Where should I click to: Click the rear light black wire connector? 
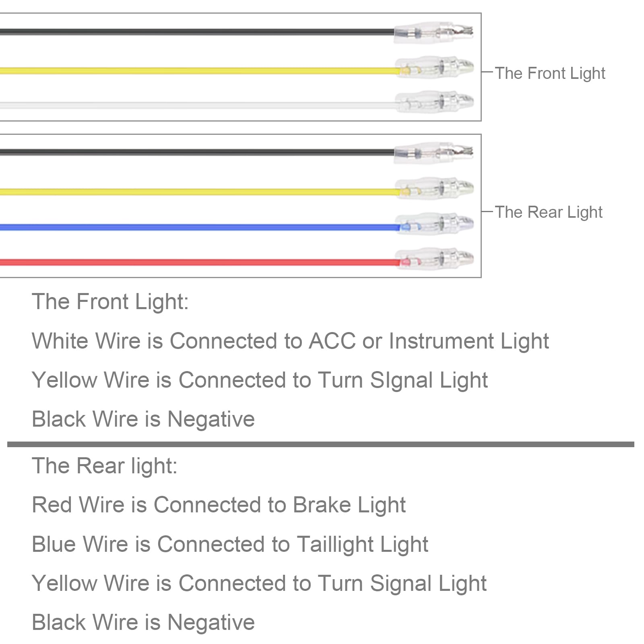point(433,153)
